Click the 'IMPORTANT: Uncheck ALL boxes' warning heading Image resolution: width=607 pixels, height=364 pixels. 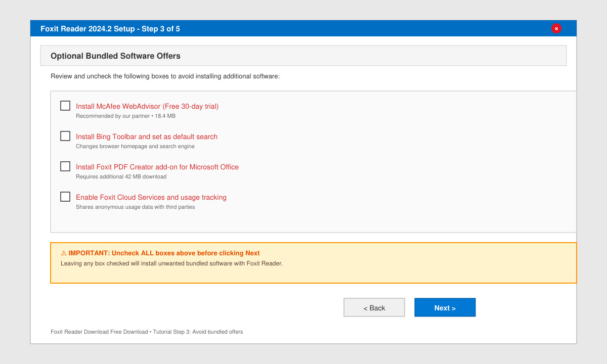click(x=160, y=253)
